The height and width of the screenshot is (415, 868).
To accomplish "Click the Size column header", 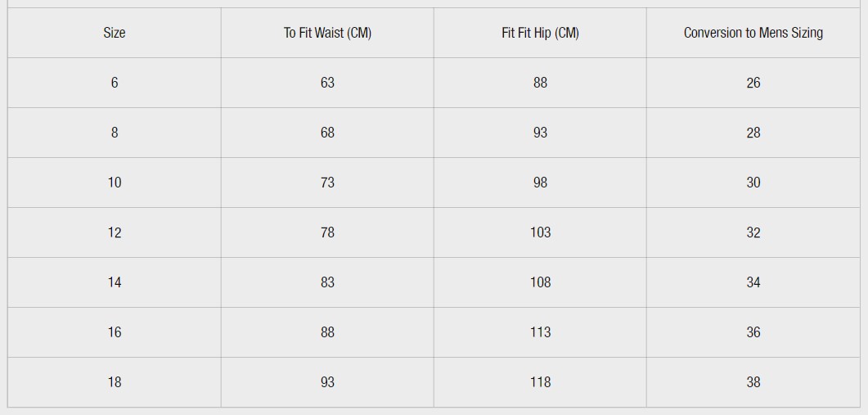I will 114,33.
